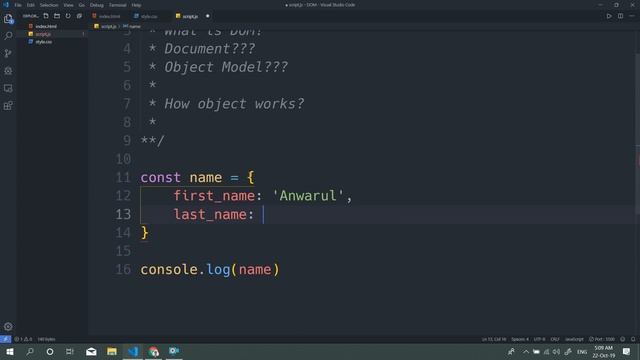Open the Remote Explorer view
Viewport: 640px width, 360px height.
8,89
